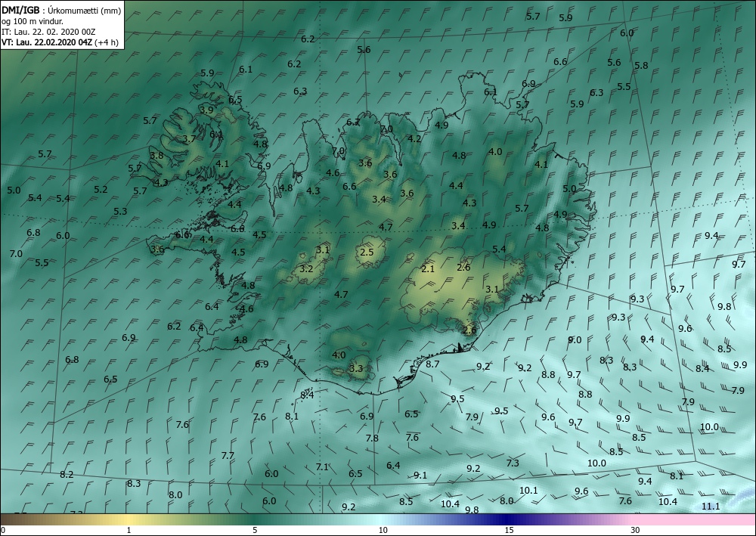Click the 9.0 value on the map

tap(575, 340)
